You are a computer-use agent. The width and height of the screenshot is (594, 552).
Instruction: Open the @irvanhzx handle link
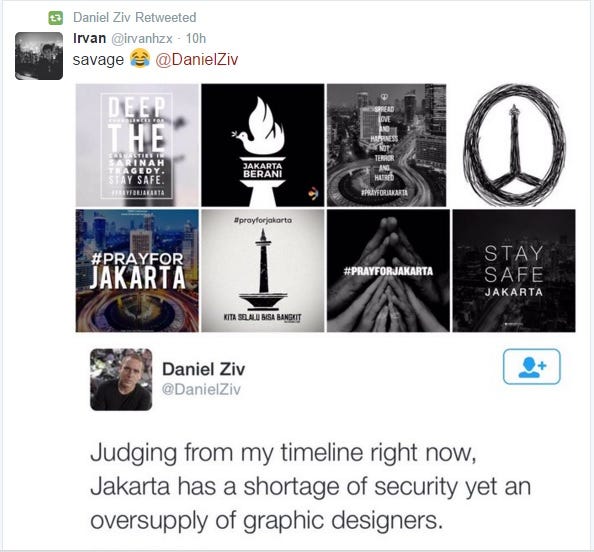point(141,39)
